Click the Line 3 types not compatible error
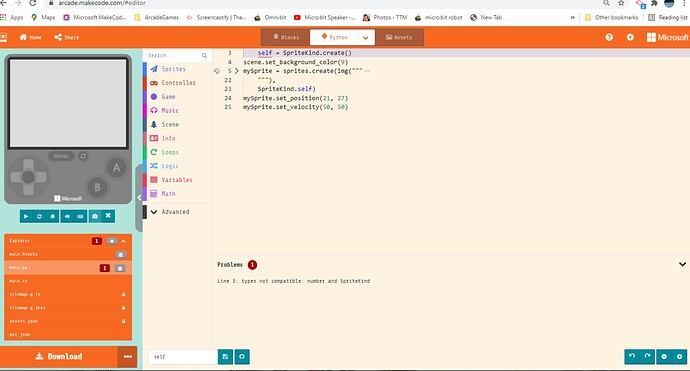The image size is (690, 371). coord(294,281)
